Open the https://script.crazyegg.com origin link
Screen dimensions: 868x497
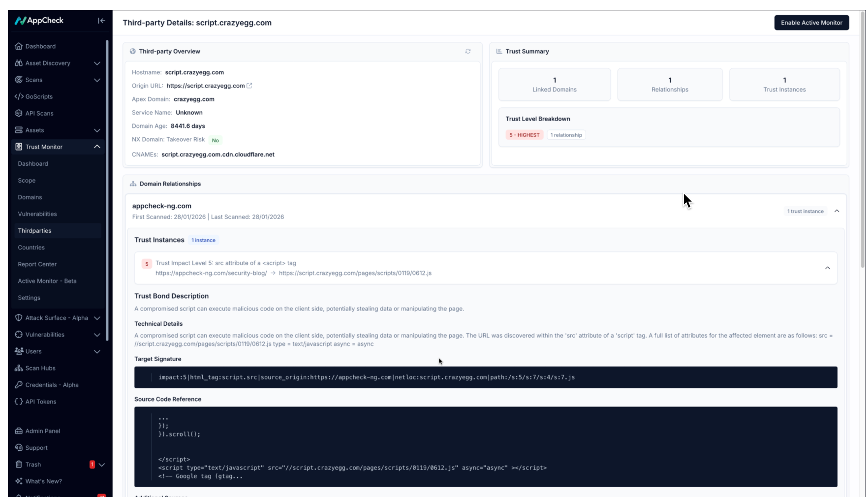[205, 86]
